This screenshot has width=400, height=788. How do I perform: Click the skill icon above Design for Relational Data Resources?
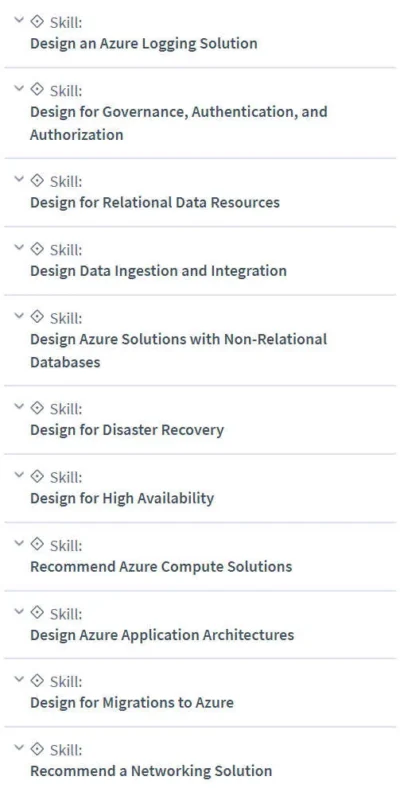pos(37,180)
